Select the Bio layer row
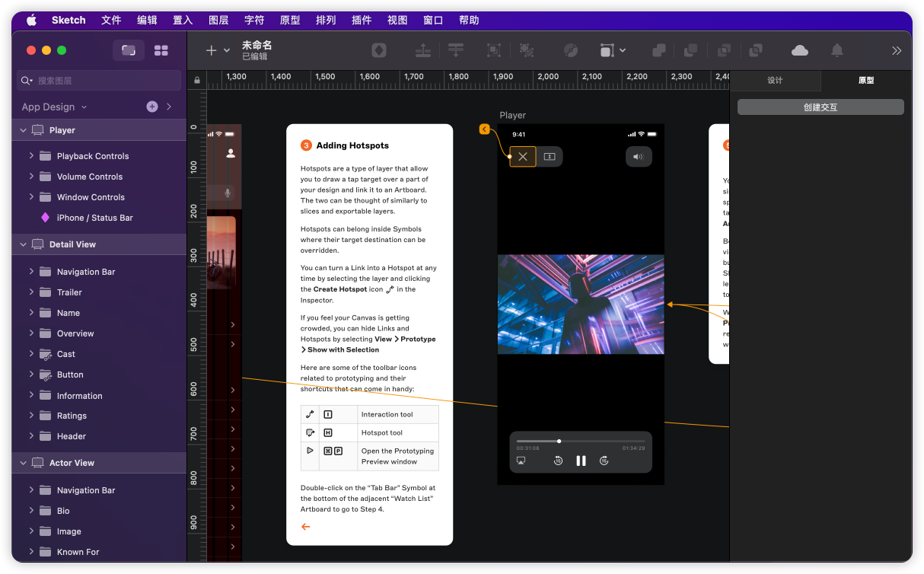 tap(99, 511)
